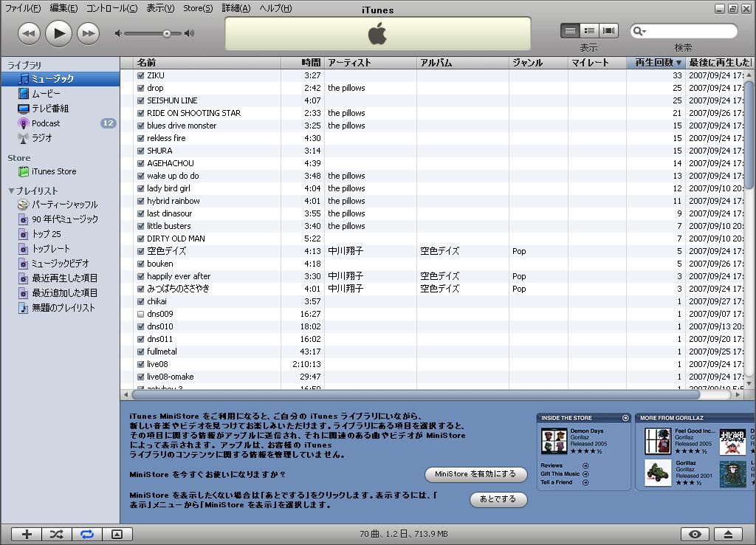Image resolution: width=756 pixels, height=545 pixels.
Task: Sort by マイレート column header
Action: point(597,63)
